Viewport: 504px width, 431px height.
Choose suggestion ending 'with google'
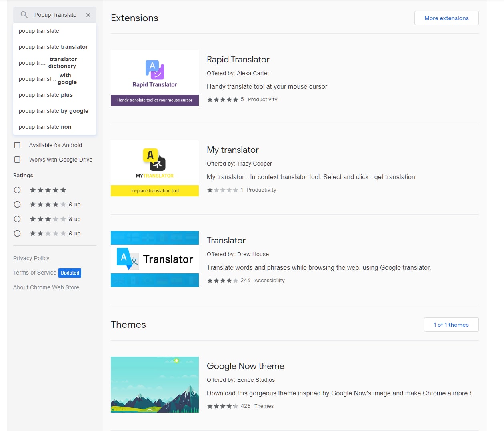(x=55, y=79)
